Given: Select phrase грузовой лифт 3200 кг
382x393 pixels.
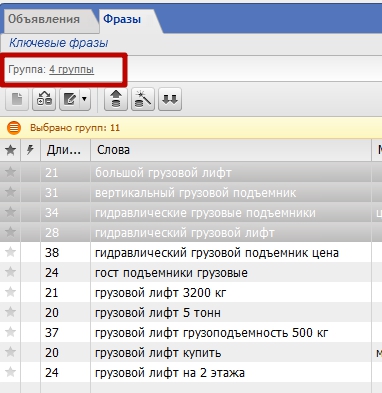Looking at the screenshot, I should click(161, 293).
